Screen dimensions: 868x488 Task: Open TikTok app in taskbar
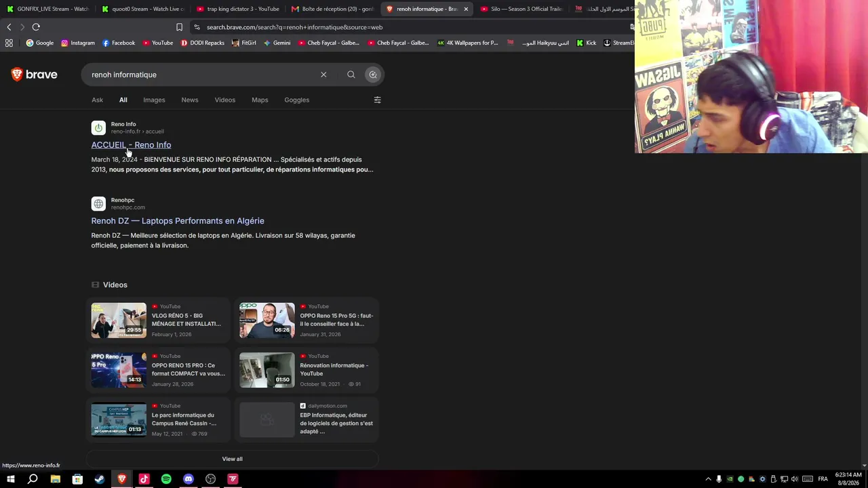click(x=144, y=479)
